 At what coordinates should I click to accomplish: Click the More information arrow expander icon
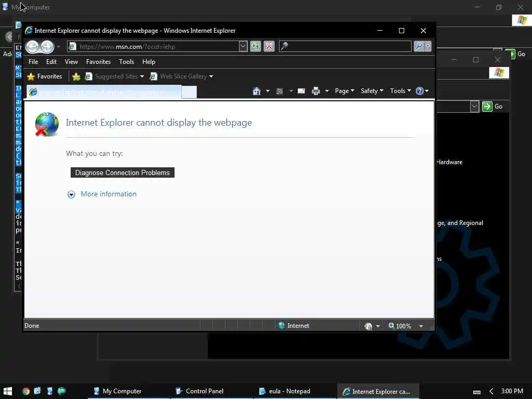(x=71, y=194)
